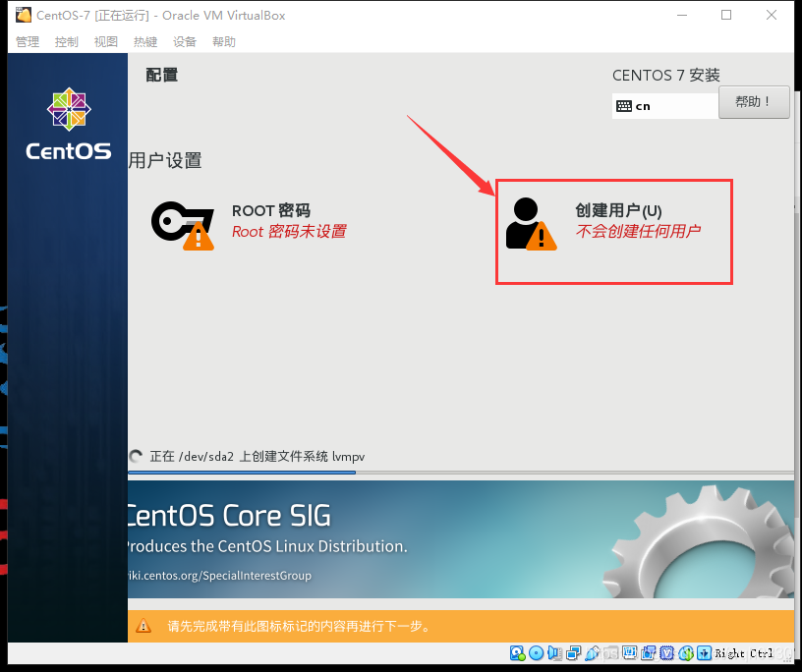Open the 设备 menu
The height and width of the screenshot is (672, 802).
[185, 42]
